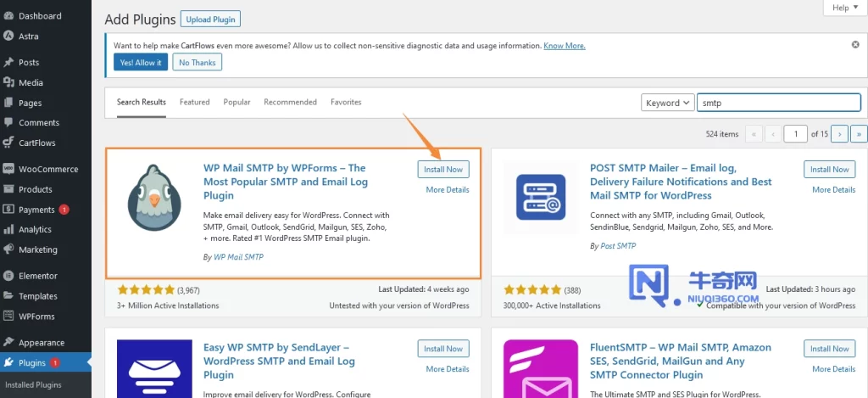Switch to the Popular tab
Image resolution: width=868 pixels, height=398 pixels.
pyautogui.click(x=237, y=102)
